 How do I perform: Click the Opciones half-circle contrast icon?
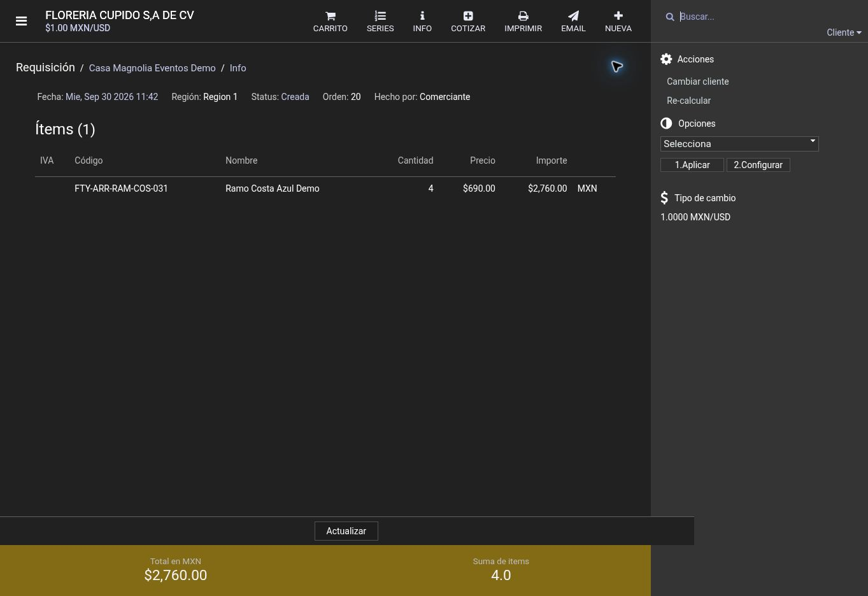point(666,124)
